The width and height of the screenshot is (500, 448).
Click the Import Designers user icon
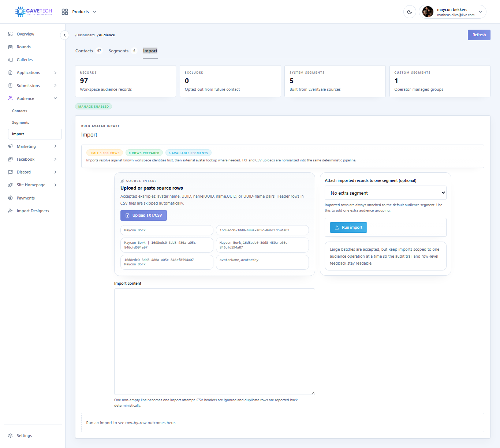10,211
